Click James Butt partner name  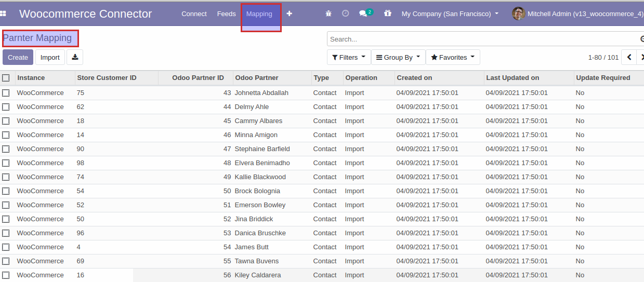click(252, 247)
